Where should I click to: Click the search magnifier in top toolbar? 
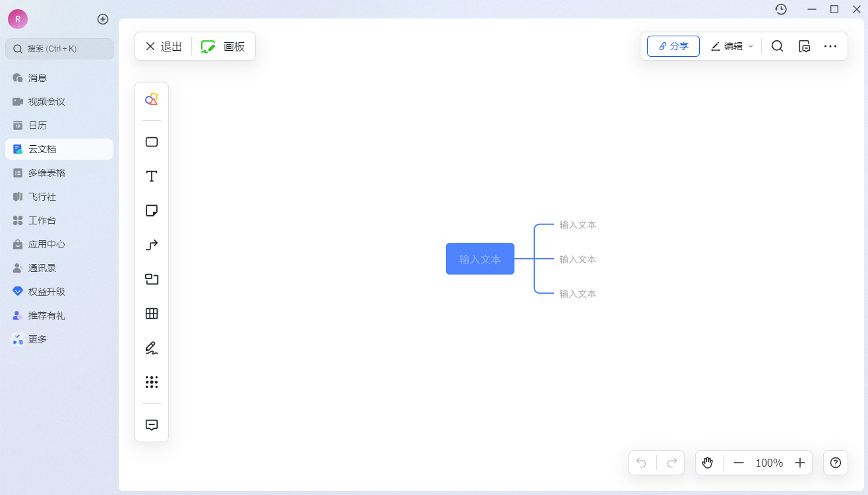point(778,46)
